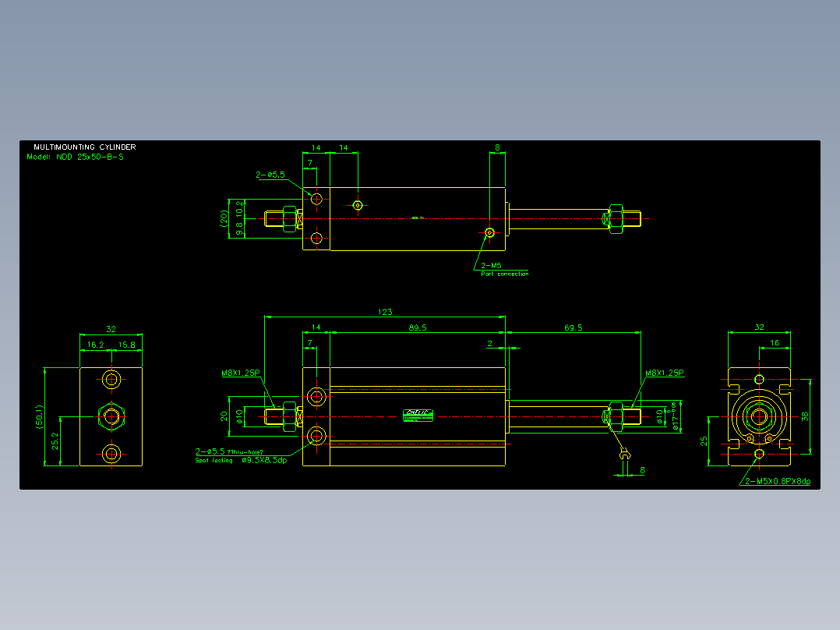Select the 89.5 body length dimension
Viewport: 840px width, 630px height.
[x=418, y=327]
